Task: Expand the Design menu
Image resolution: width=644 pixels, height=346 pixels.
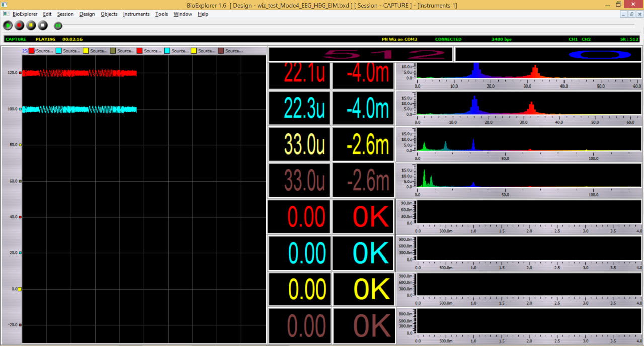Action: click(87, 14)
